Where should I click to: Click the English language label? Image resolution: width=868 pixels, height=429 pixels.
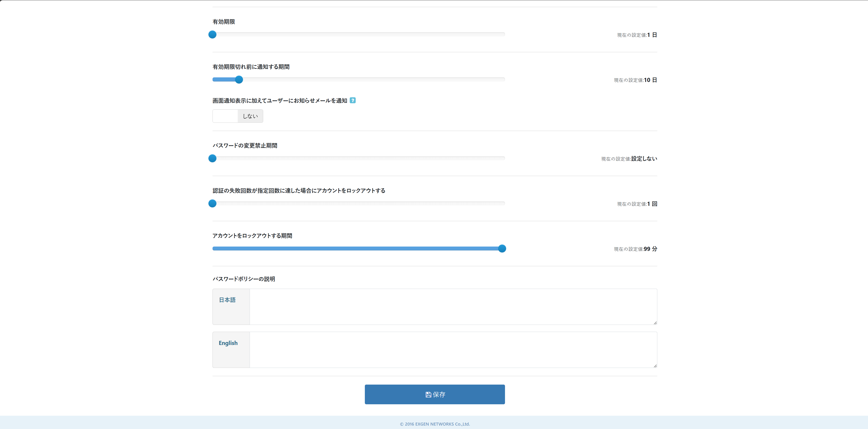228,343
